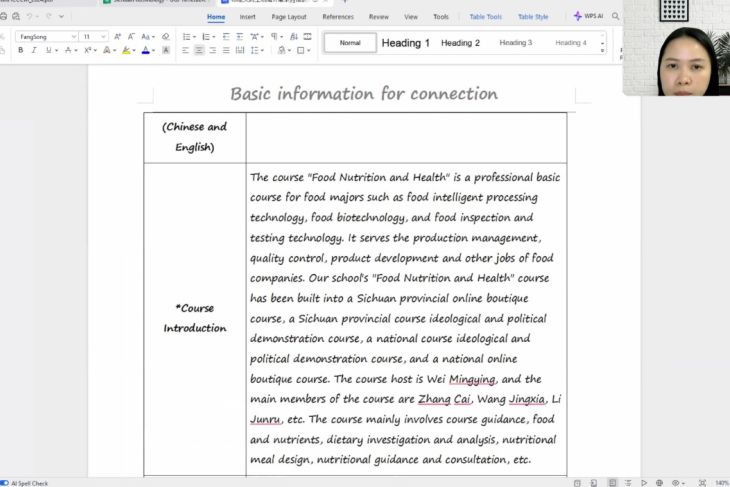Open the font color dropdown arrow

153,50
